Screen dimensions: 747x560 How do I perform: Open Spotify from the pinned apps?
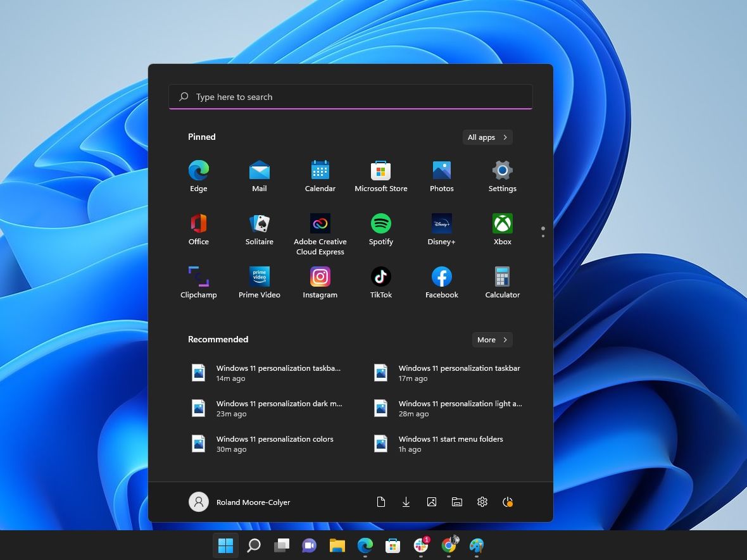coord(380,223)
